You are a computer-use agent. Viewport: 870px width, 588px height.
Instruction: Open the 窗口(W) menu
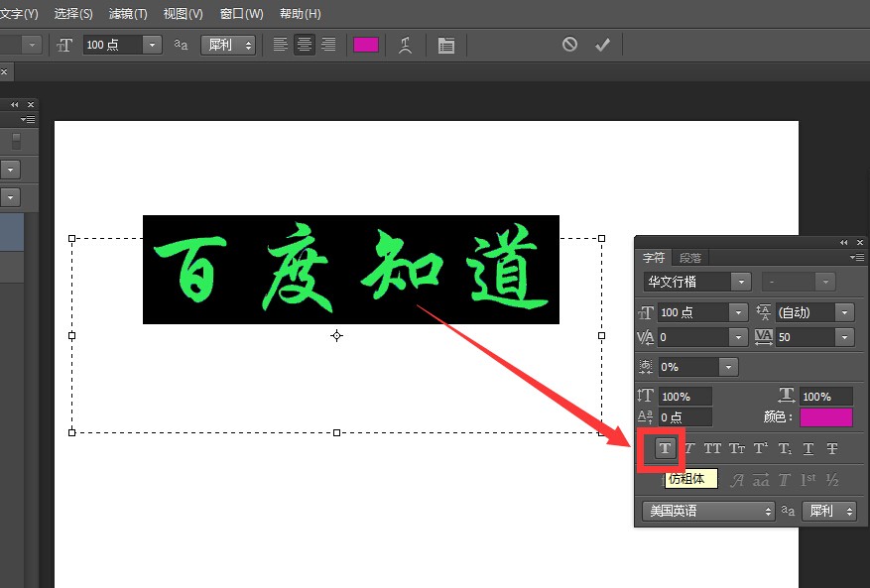[241, 13]
